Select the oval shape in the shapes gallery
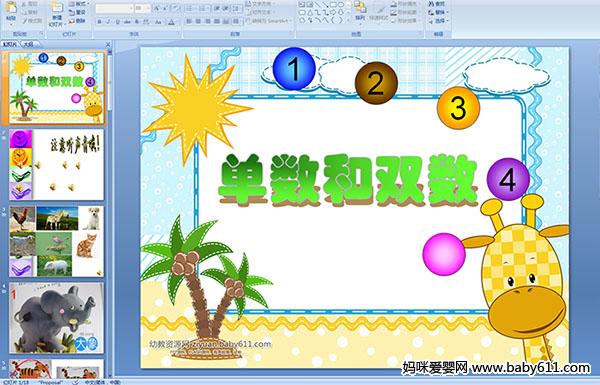This screenshot has height=385, width=600. click(341, 5)
